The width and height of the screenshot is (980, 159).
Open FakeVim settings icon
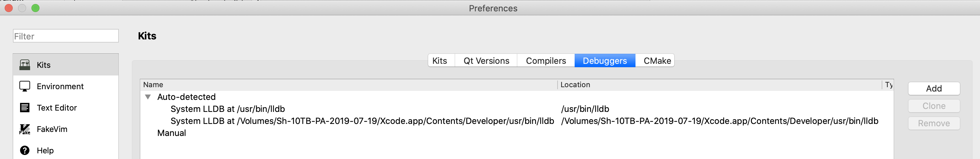coord(25,129)
